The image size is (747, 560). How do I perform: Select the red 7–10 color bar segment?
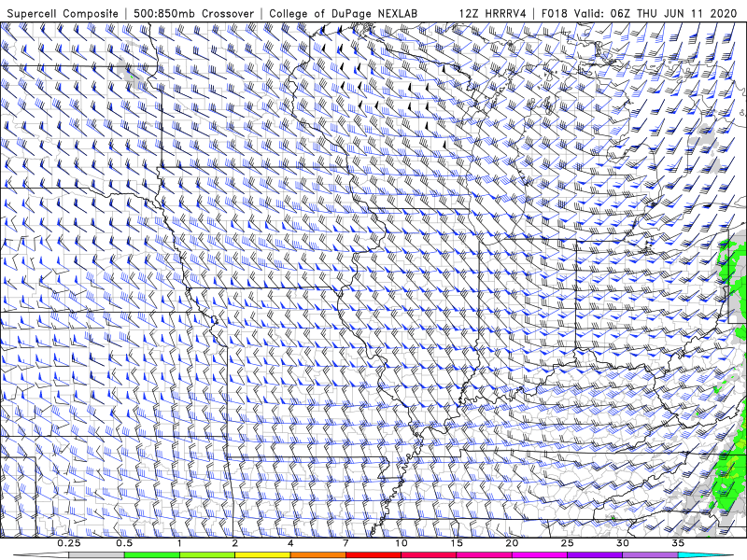(x=373, y=555)
